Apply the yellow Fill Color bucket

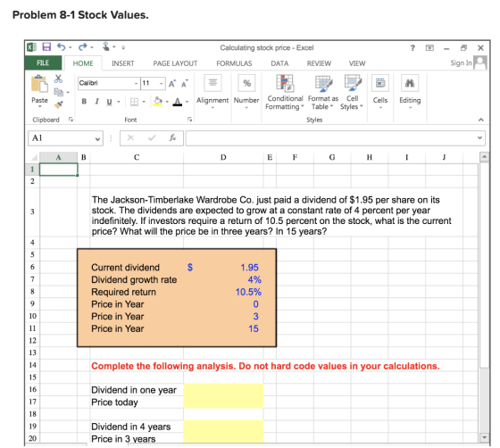(x=157, y=102)
